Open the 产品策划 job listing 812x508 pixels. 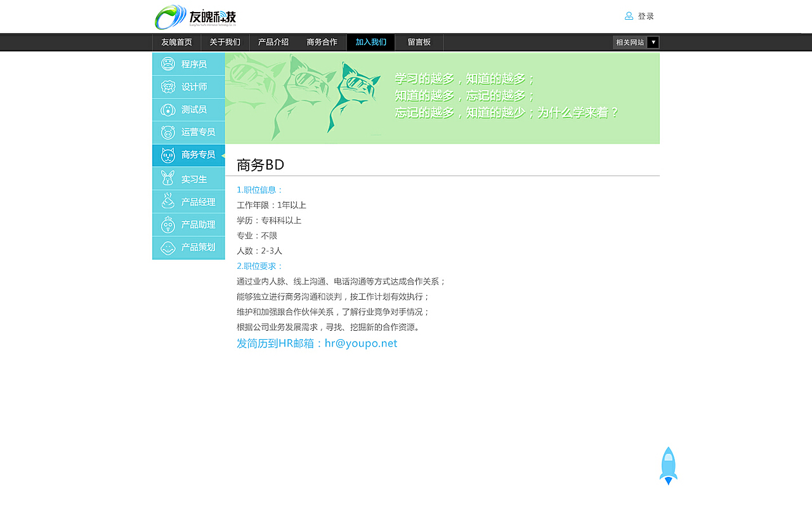click(x=188, y=248)
